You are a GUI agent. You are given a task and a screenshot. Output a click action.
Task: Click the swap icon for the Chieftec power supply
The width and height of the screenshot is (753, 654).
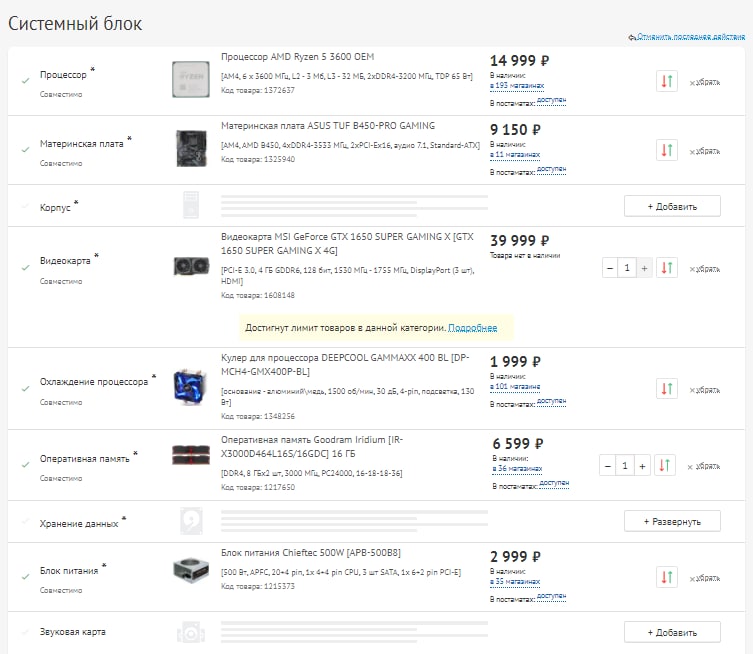click(x=667, y=577)
